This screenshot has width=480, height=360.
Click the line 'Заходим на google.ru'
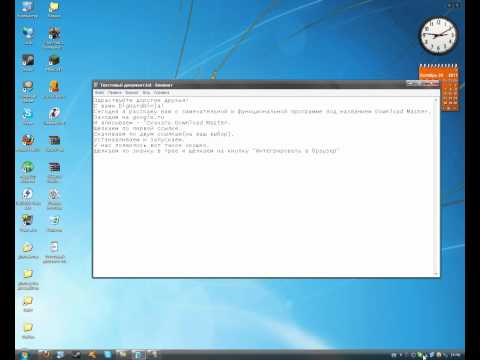[129, 117]
